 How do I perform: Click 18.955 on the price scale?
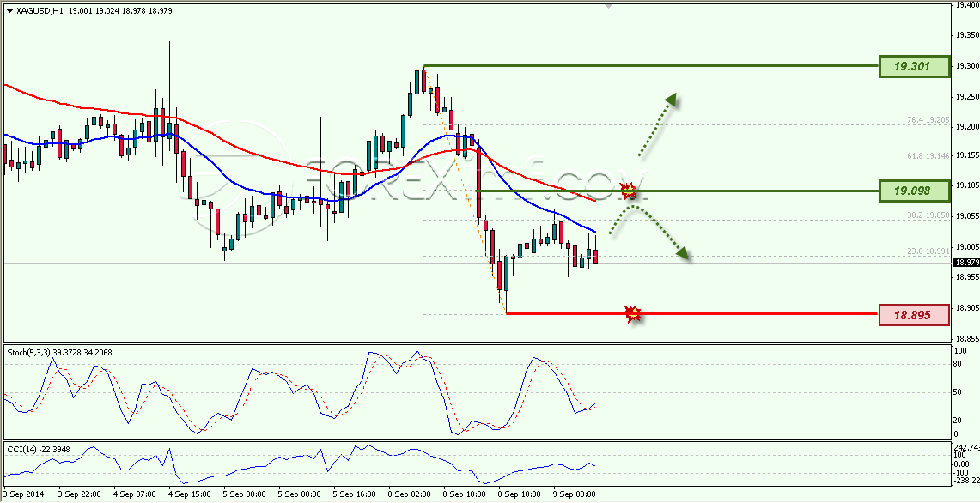click(x=967, y=276)
